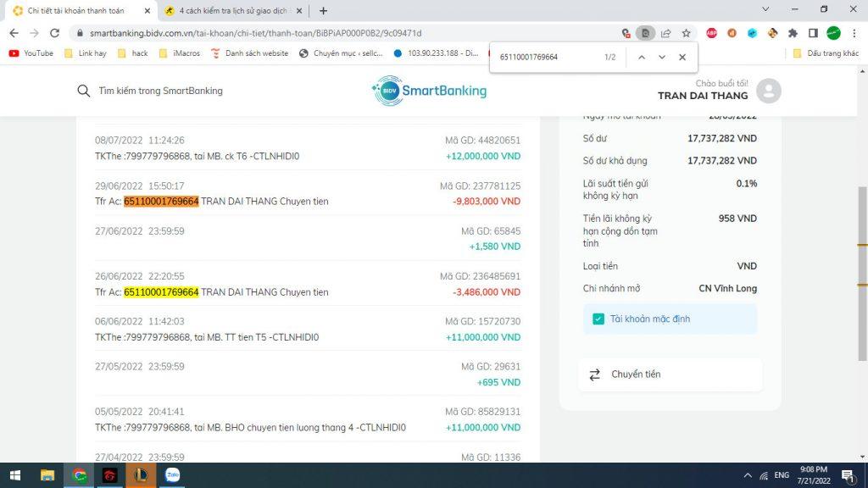868x488 pixels.
Task: Open the user profile avatar icon
Action: pyautogui.click(x=768, y=91)
